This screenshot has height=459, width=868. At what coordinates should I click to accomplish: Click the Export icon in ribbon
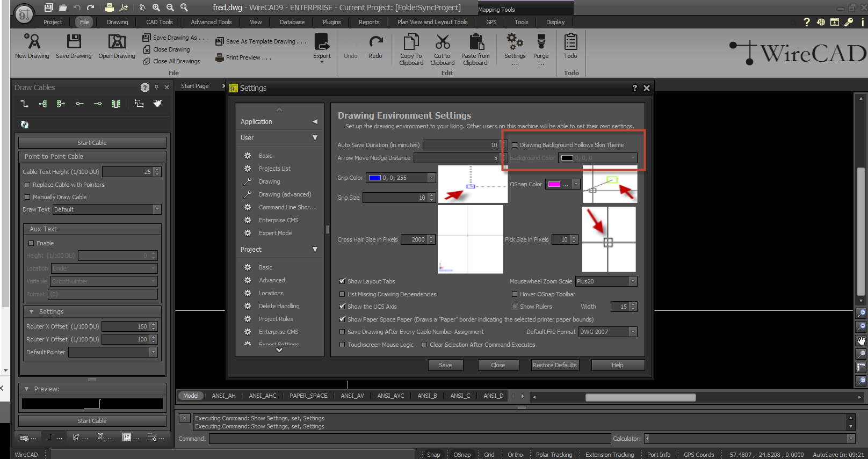(322, 41)
